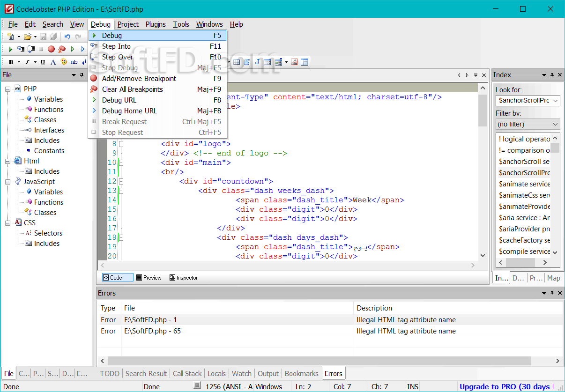Click the Step Over toolbar icon
The width and height of the screenshot is (565, 392).
click(31, 49)
